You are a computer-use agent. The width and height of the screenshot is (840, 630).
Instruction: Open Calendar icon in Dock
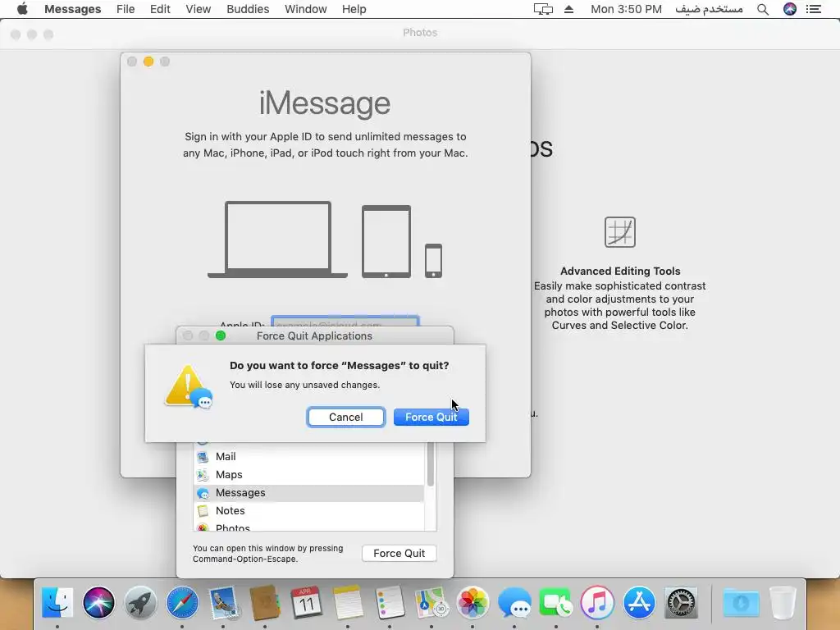[x=306, y=602]
